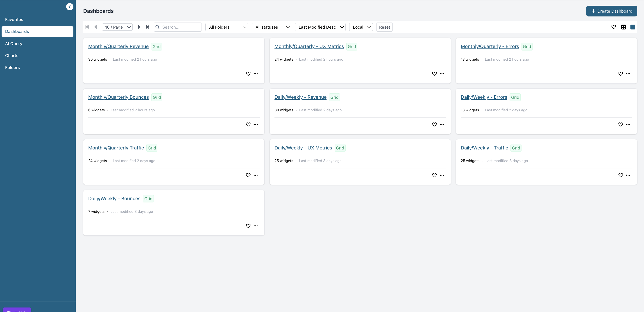This screenshot has width=644, height=312.
Task: Click Grid tag on Daily/Weekly - Bounces card
Action: [x=148, y=199]
